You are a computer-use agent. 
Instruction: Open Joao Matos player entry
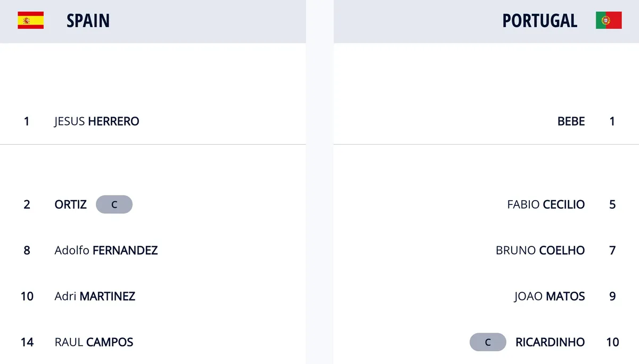pyautogui.click(x=550, y=296)
